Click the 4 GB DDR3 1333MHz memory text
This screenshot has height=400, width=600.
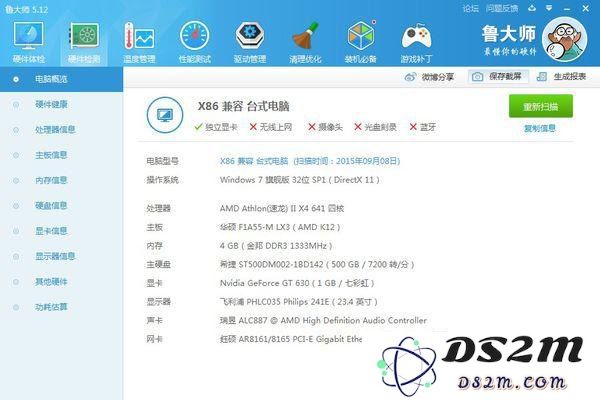(x=276, y=246)
